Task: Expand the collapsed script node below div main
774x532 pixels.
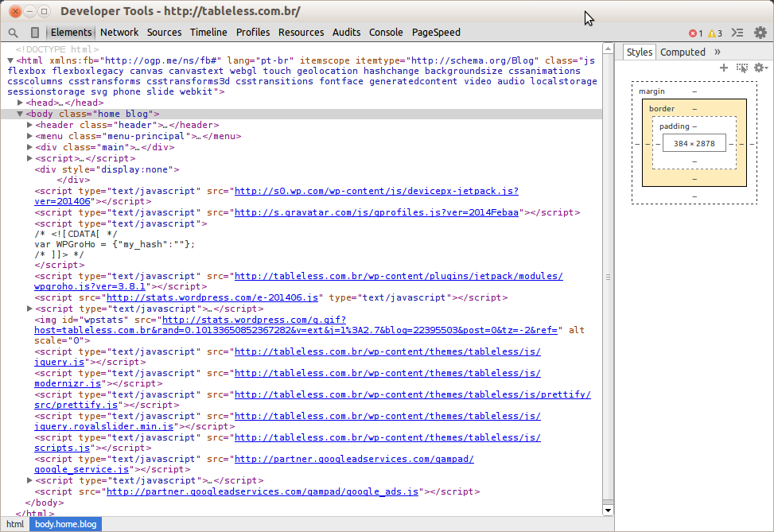Action: [29, 158]
